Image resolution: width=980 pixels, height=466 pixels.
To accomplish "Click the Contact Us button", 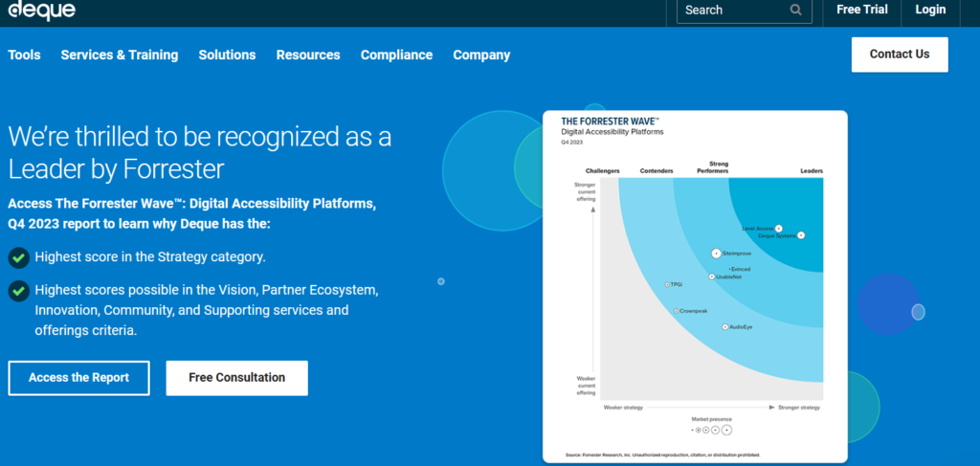I will pyautogui.click(x=900, y=55).
